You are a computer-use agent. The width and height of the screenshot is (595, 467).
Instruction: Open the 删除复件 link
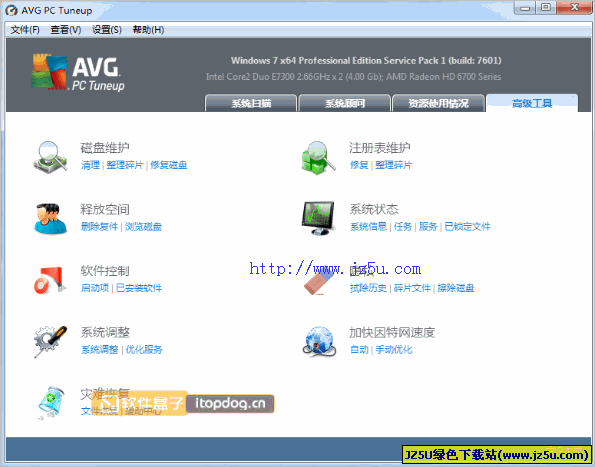coord(99,226)
